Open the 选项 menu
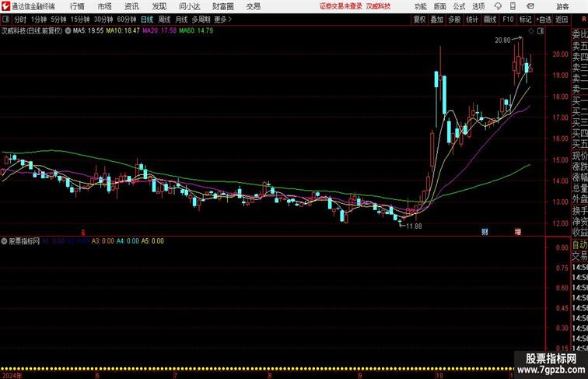Viewport: 588px width, 379px height. coord(478,6)
